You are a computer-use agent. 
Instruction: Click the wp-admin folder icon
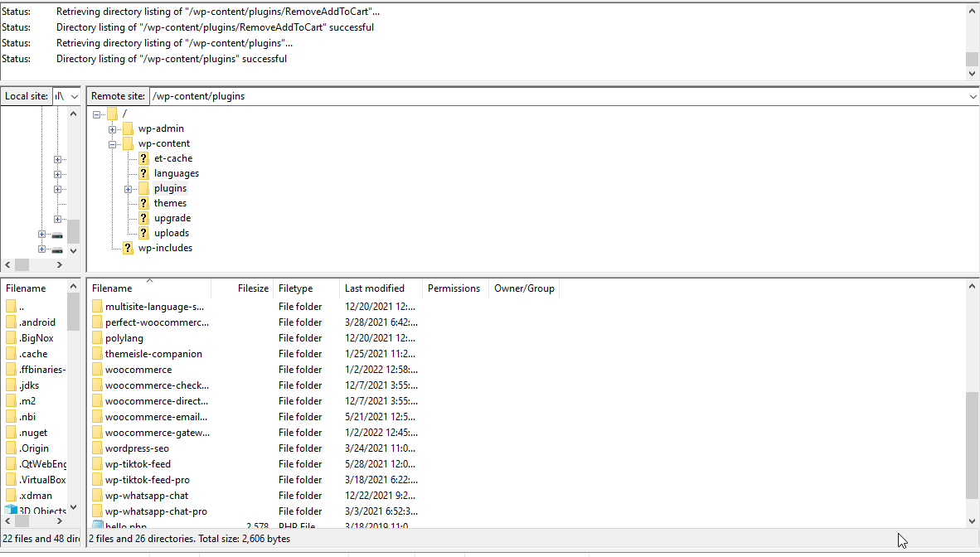pos(128,128)
